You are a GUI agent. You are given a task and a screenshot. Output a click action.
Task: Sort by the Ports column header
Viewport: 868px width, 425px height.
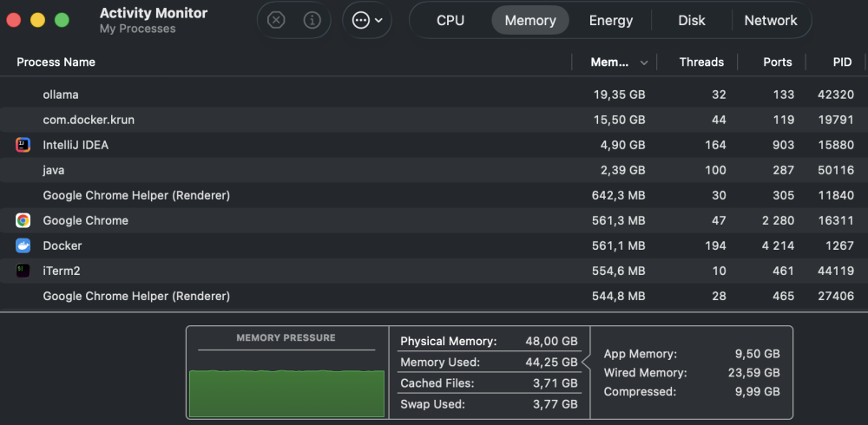[777, 62]
